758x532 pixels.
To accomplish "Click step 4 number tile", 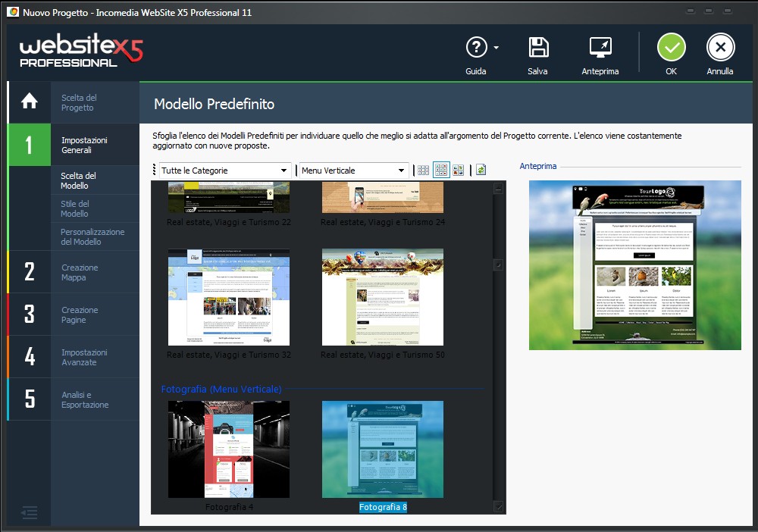I will (x=30, y=357).
